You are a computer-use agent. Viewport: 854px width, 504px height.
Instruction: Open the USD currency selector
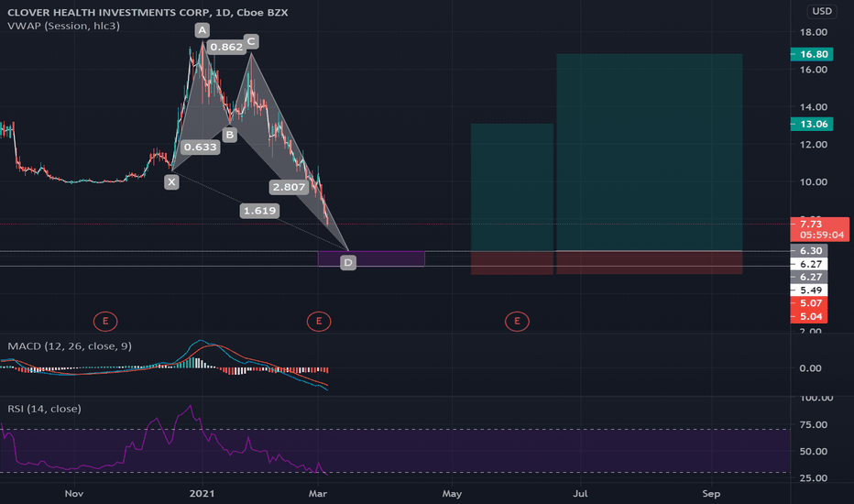click(x=822, y=11)
